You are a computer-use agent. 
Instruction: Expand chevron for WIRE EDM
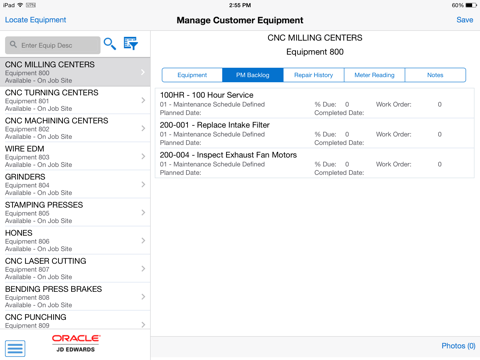pos(143,156)
